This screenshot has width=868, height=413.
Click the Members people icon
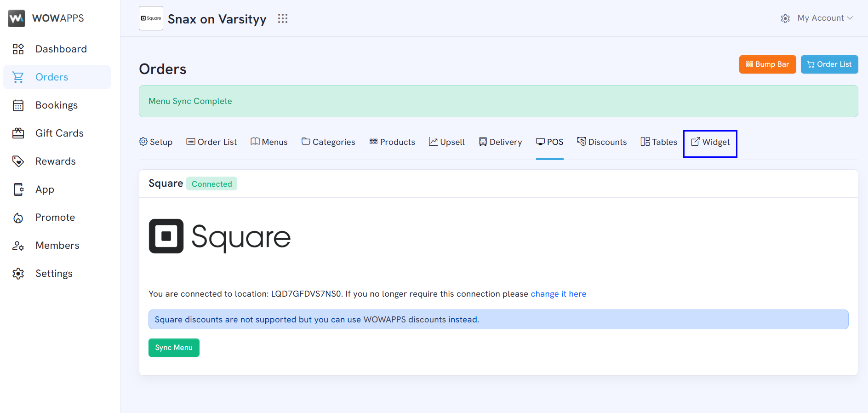click(x=18, y=246)
